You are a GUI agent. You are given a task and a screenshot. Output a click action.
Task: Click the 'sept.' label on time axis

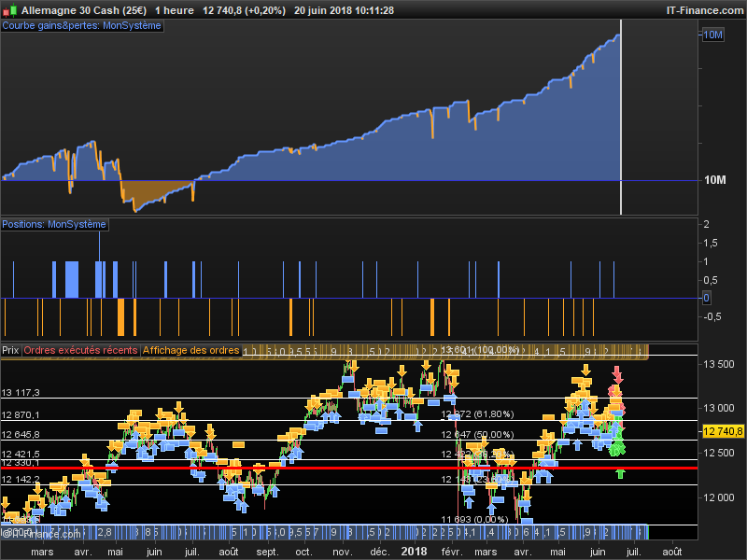point(267,552)
